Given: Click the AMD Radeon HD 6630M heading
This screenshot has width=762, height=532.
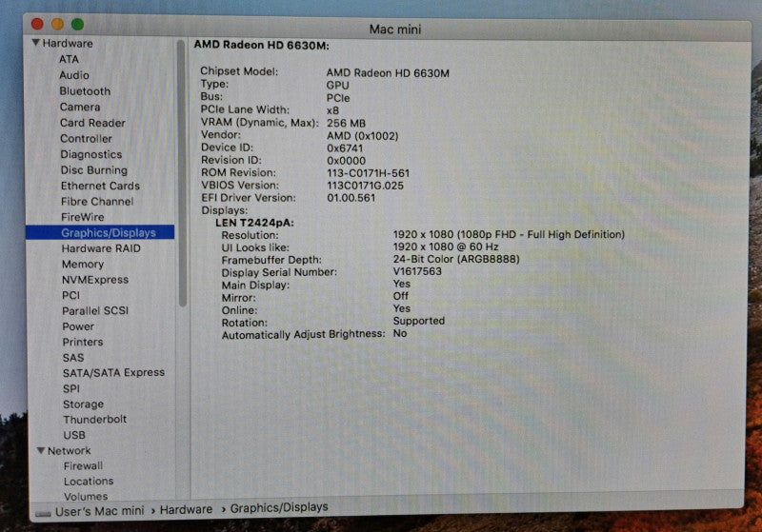Looking at the screenshot, I should coord(261,45).
